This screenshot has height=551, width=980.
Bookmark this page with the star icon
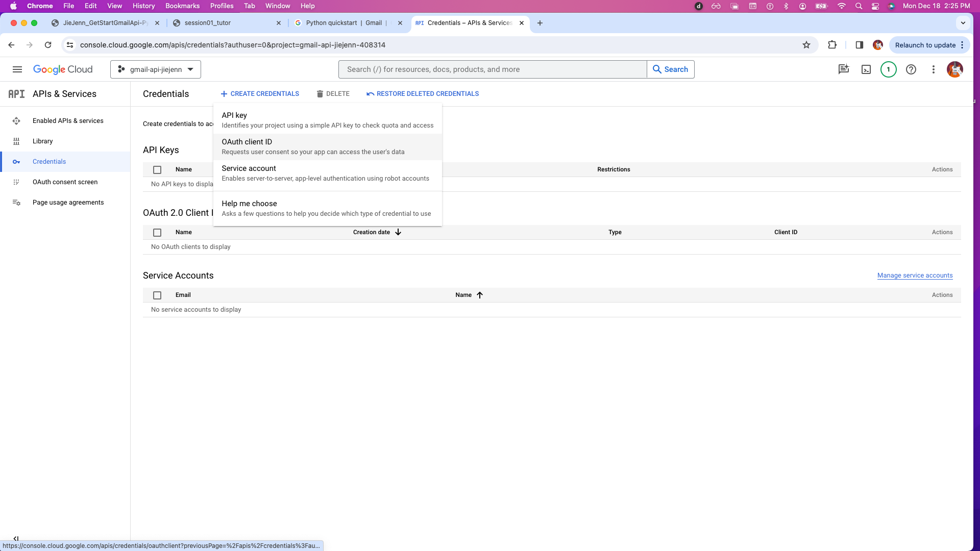[x=806, y=45]
